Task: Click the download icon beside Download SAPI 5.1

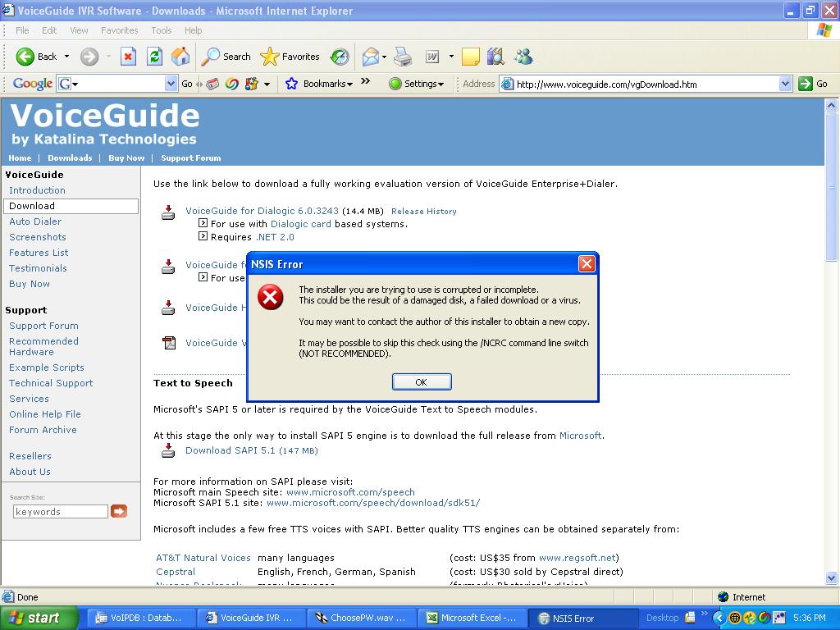Action: (x=168, y=450)
